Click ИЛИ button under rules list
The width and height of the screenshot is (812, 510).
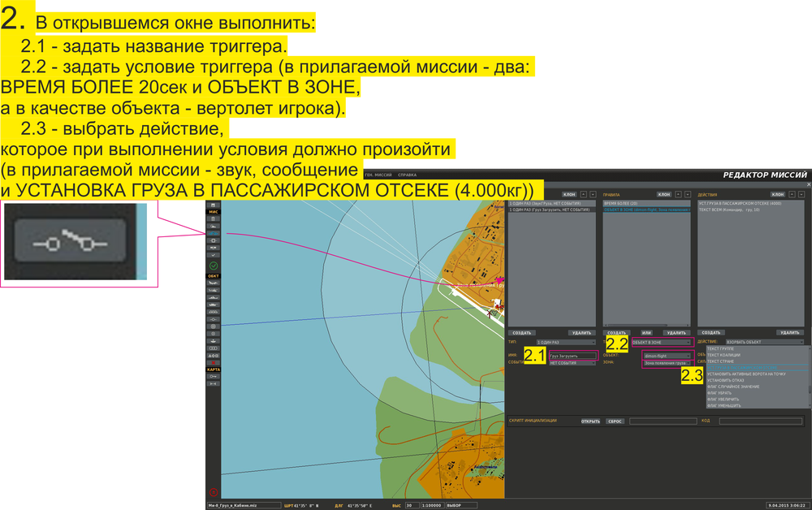click(646, 333)
